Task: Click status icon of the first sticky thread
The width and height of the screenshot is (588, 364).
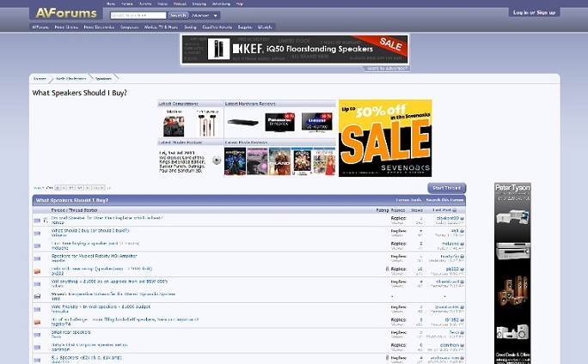Action: (x=37, y=221)
